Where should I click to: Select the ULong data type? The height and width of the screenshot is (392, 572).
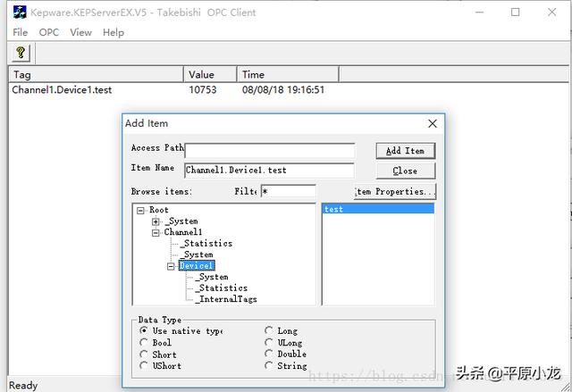click(269, 343)
